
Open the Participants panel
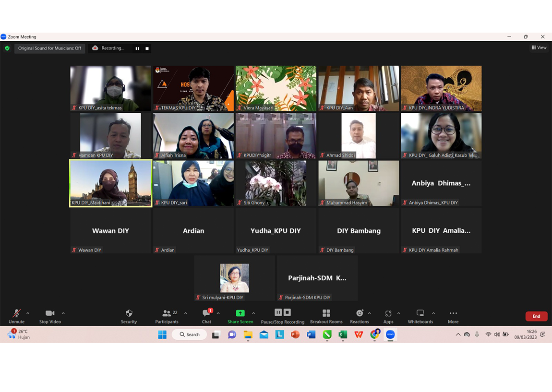coord(167,313)
